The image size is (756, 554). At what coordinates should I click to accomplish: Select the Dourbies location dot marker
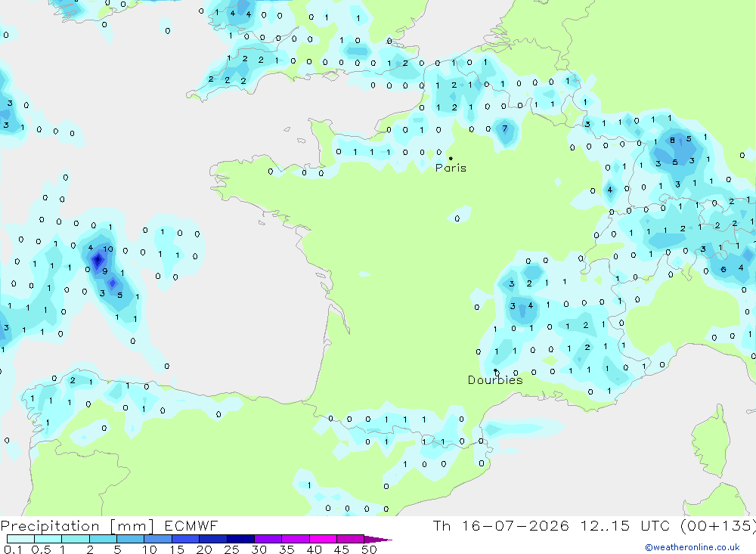[495, 370]
